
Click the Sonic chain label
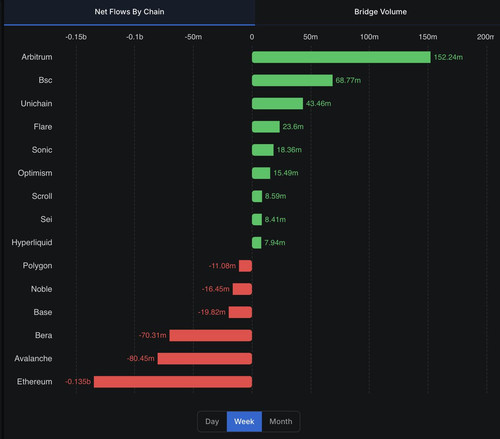tap(42, 150)
